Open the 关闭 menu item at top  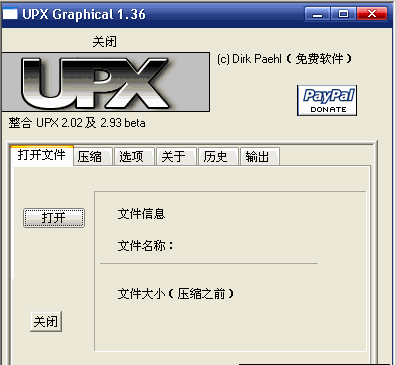tap(104, 42)
